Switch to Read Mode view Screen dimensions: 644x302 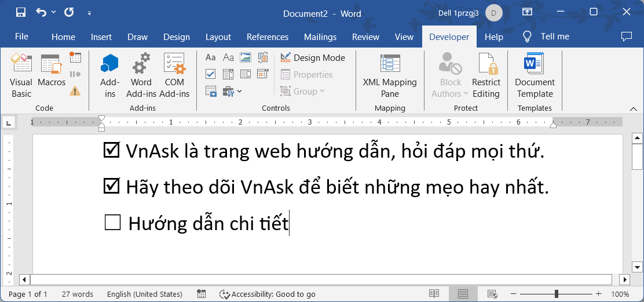(x=434, y=294)
